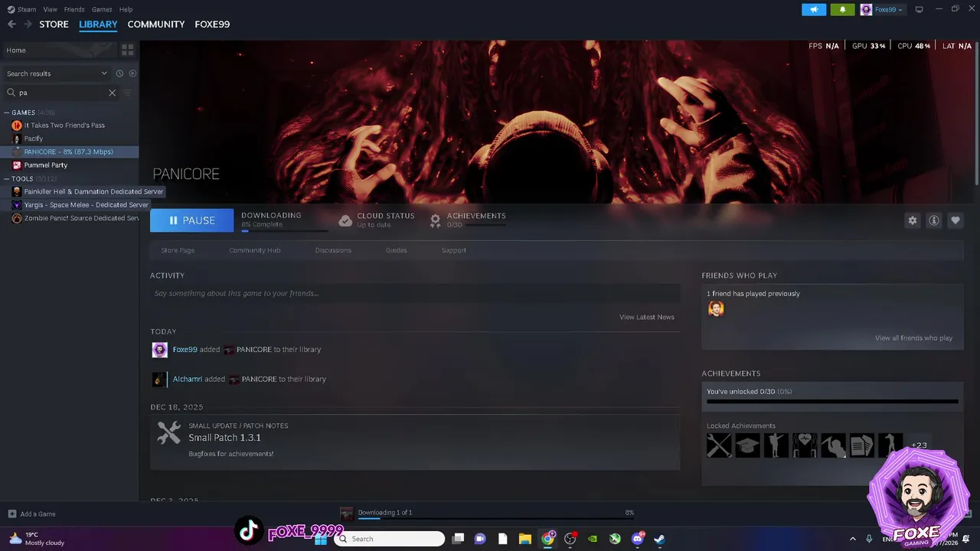Pause the PANICORE download
The width and height of the screenshot is (980, 551).
pyautogui.click(x=192, y=220)
